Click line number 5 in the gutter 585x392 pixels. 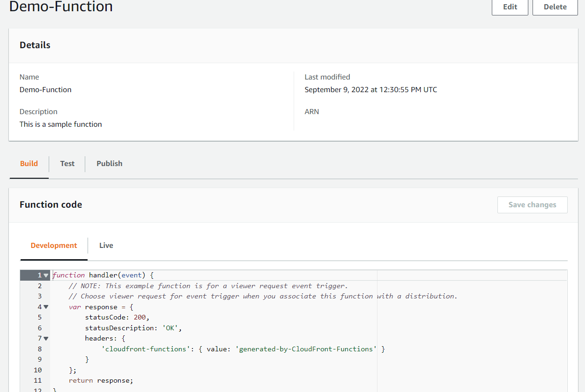coord(40,317)
